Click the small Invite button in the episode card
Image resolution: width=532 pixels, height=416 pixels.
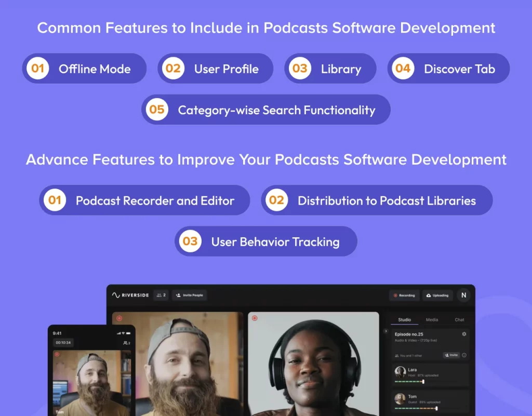pyautogui.click(x=451, y=355)
